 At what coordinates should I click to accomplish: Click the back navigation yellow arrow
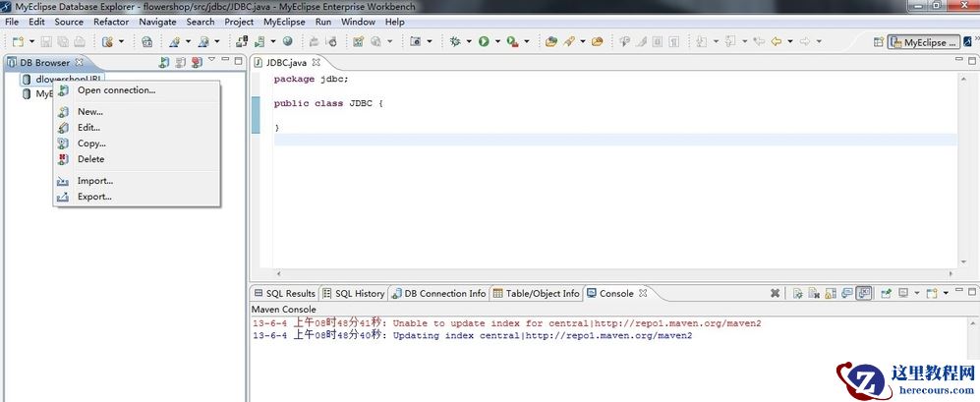[776, 42]
